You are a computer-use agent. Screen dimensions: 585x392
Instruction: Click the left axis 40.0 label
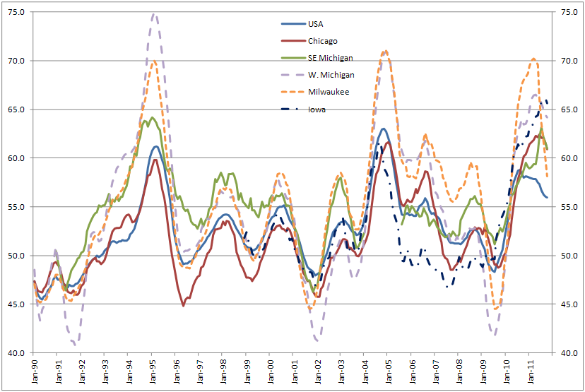16,353
